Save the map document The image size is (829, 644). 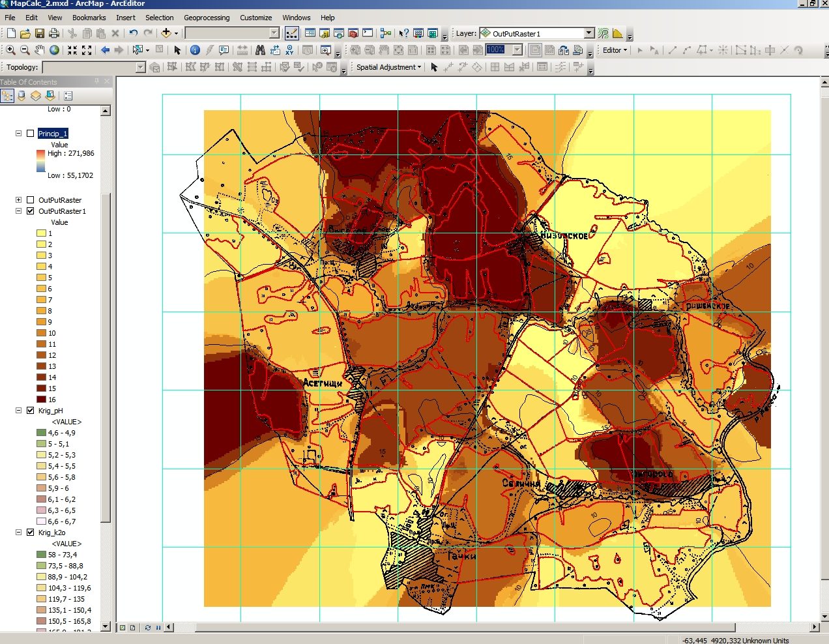(40, 33)
